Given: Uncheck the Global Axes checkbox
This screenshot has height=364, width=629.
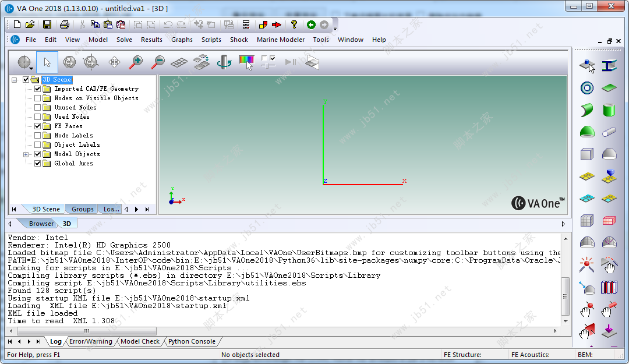Looking at the screenshot, I should [37, 163].
